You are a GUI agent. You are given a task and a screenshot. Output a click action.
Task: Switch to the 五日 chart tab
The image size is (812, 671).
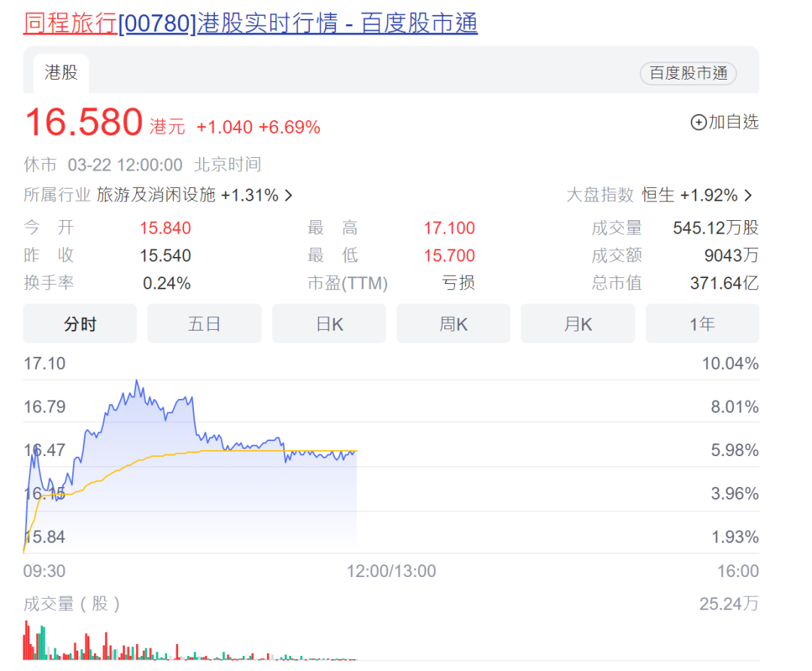tap(204, 324)
